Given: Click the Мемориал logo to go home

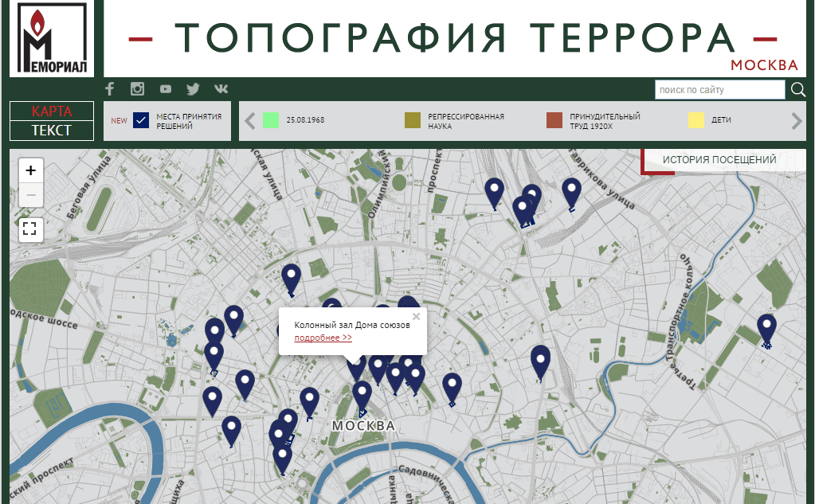Looking at the screenshot, I should coord(51,38).
